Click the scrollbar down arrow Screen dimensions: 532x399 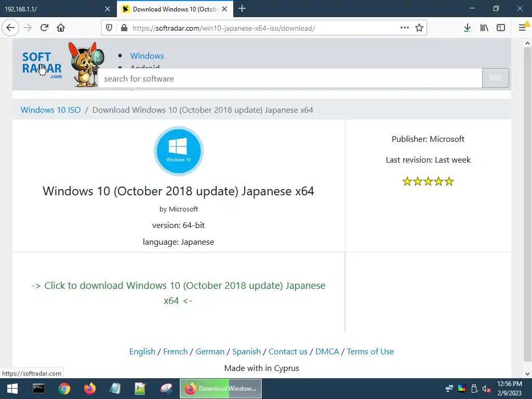(527, 374)
